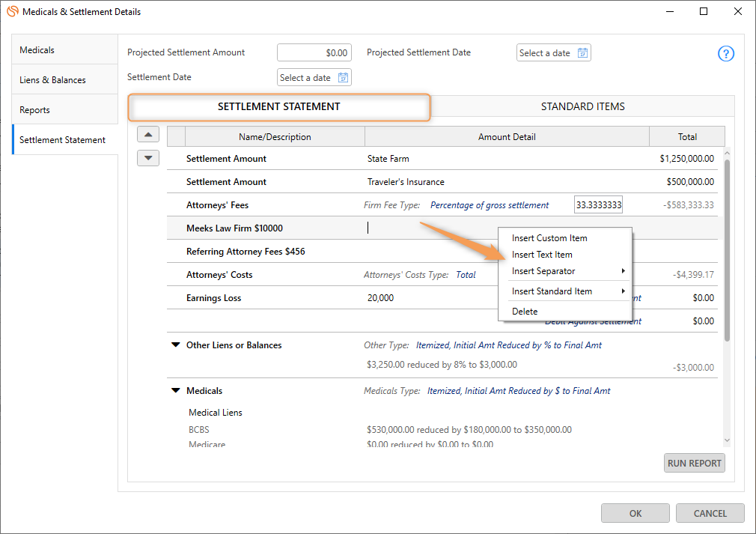Image resolution: width=756 pixels, height=534 pixels.
Task: Move selected row up with arrow button
Action: pyautogui.click(x=148, y=135)
